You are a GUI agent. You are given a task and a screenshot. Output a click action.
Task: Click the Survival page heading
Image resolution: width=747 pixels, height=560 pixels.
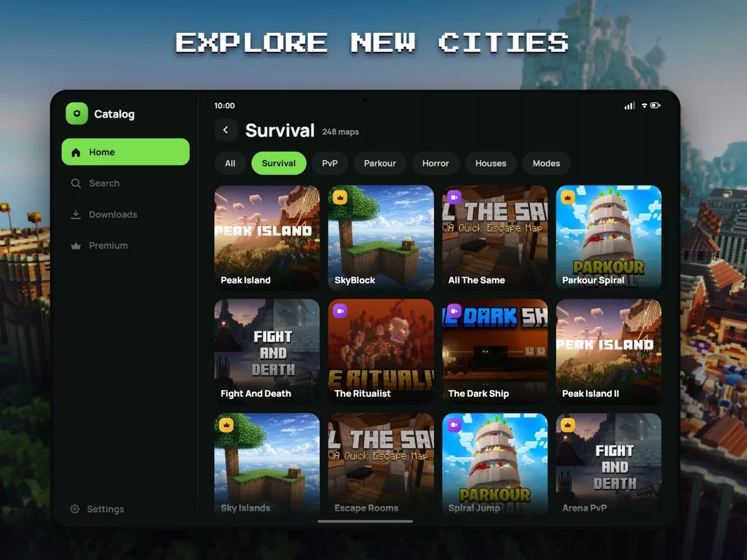[x=280, y=130]
